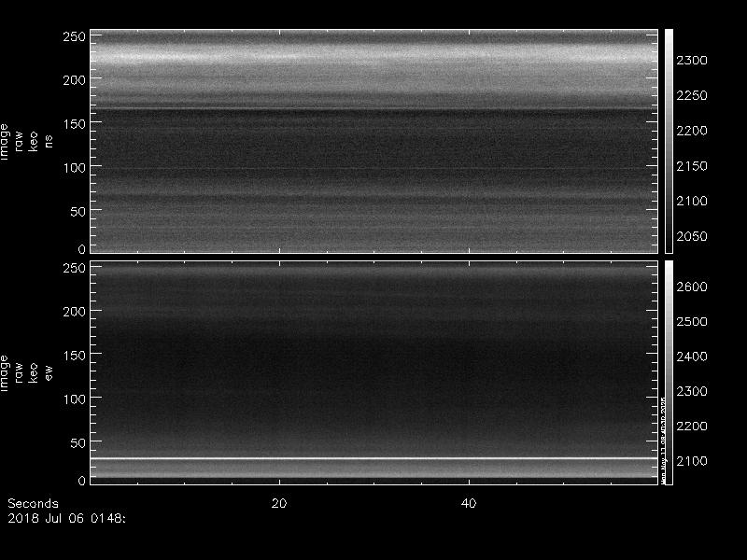Click the '100' tick on ew keogram axis
Image resolution: width=747 pixels, height=560 pixels.
(x=75, y=399)
